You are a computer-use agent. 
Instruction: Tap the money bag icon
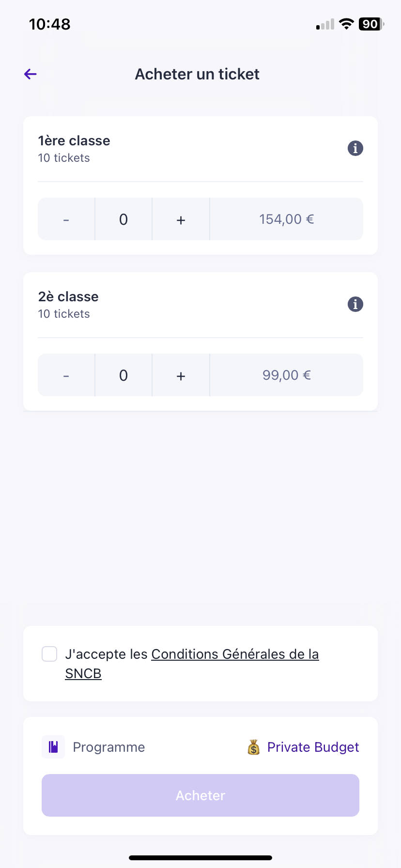point(254,747)
